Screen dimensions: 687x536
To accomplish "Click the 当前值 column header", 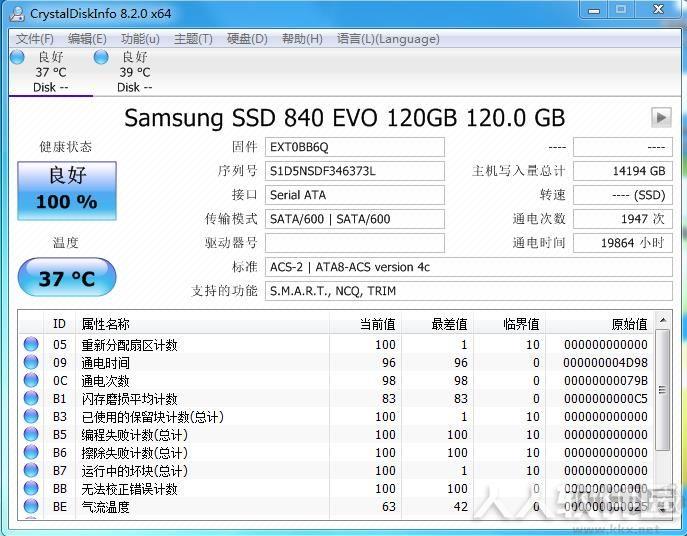I will pos(365,324).
